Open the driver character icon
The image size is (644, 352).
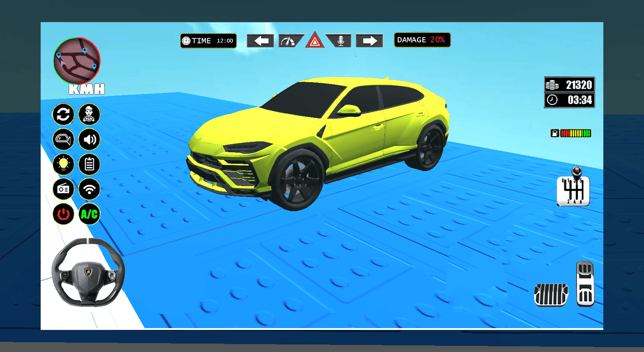(x=89, y=115)
